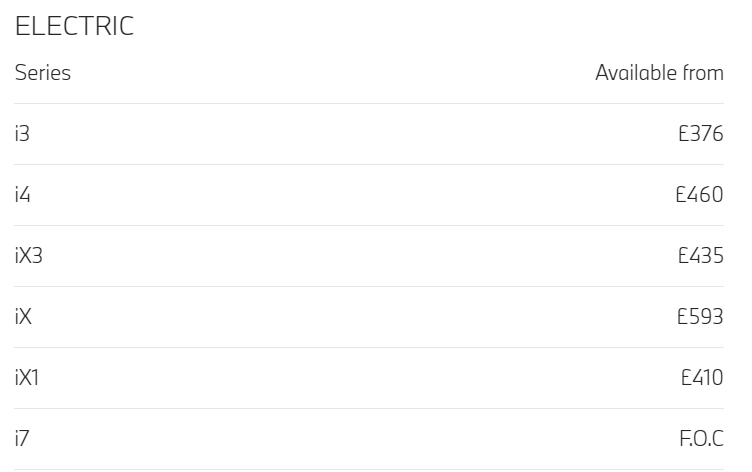This screenshot has width=752, height=472.
Task: Open the i4 series row
Action: coord(369,195)
